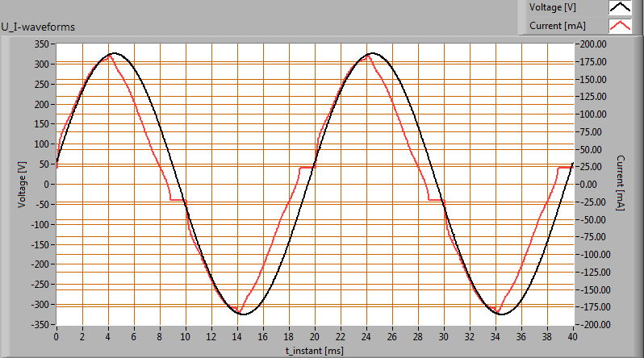Click the black Voltage plot legend icon

(x=619, y=7)
